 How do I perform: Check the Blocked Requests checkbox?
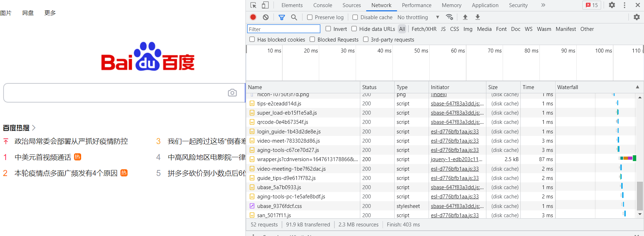tap(312, 39)
